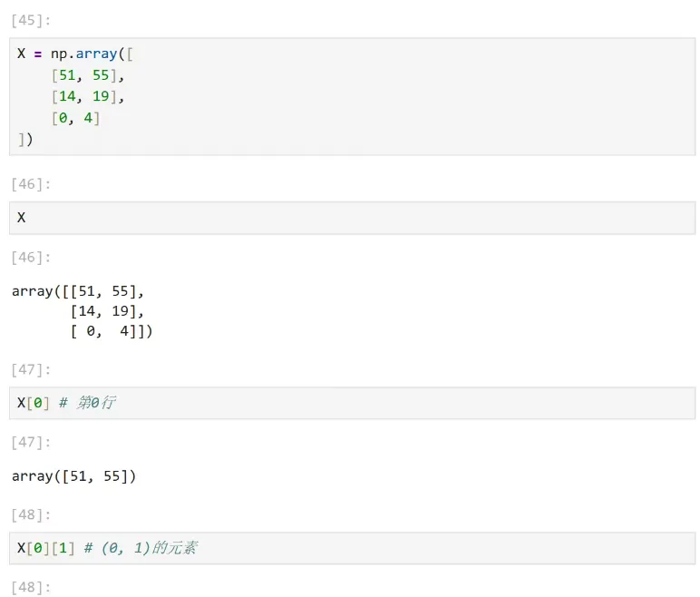Click the X = np.array code cell
Viewport: 700px width, 597px height.
tap(352, 96)
